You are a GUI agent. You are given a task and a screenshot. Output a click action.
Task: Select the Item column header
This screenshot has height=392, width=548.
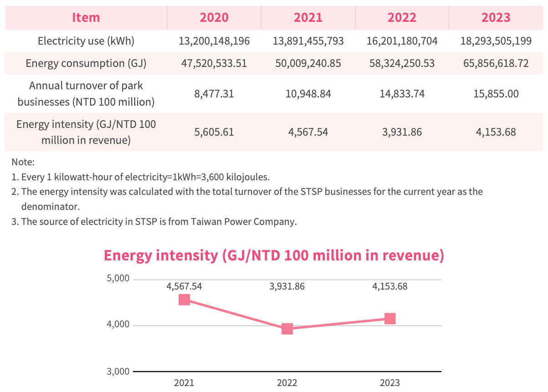point(86,18)
